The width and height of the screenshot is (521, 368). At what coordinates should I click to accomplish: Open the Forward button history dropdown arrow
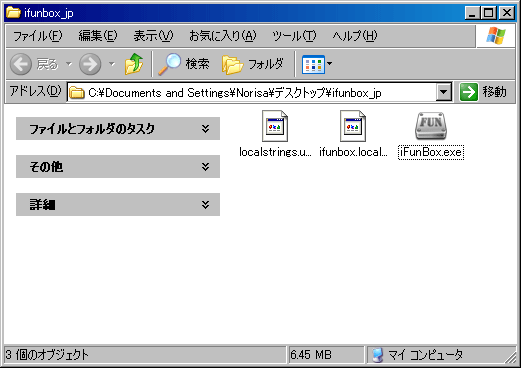coord(112,63)
